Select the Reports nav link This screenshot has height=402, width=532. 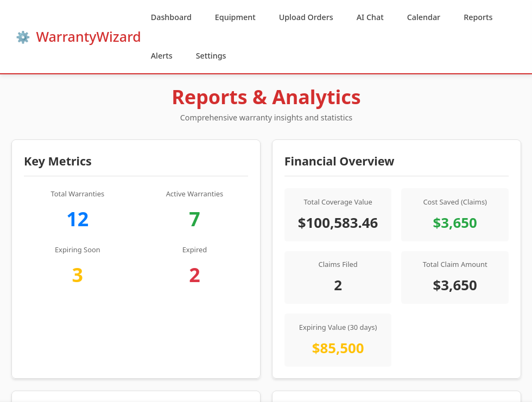coord(478,17)
